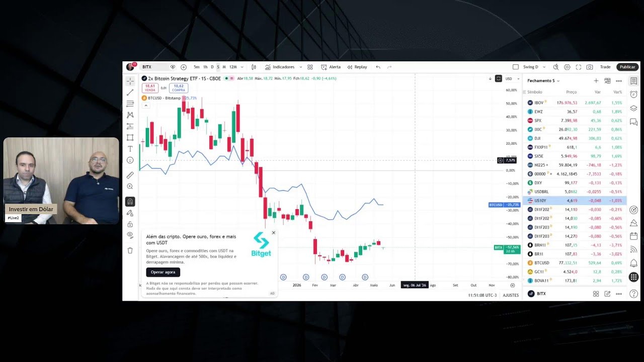
Task: Toggle stay in drawing mode
Action: [130, 213]
